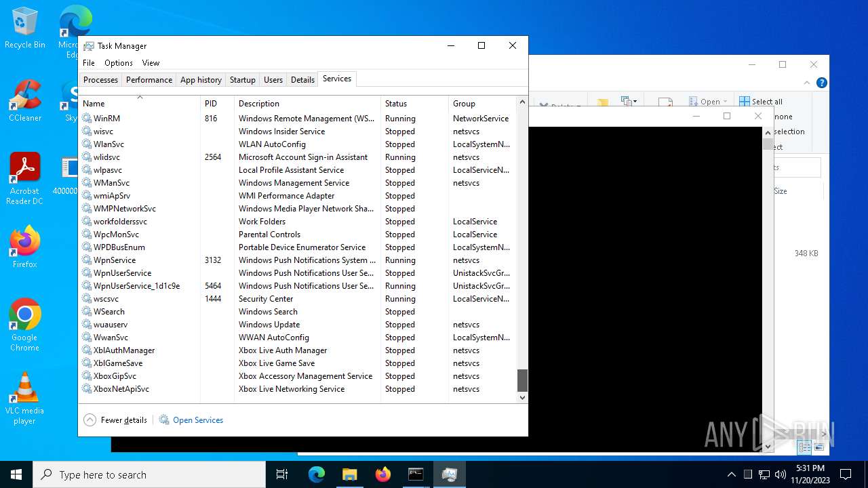Screen dimensions: 868x488
Task: Sort services by Name column
Action: click(x=140, y=103)
